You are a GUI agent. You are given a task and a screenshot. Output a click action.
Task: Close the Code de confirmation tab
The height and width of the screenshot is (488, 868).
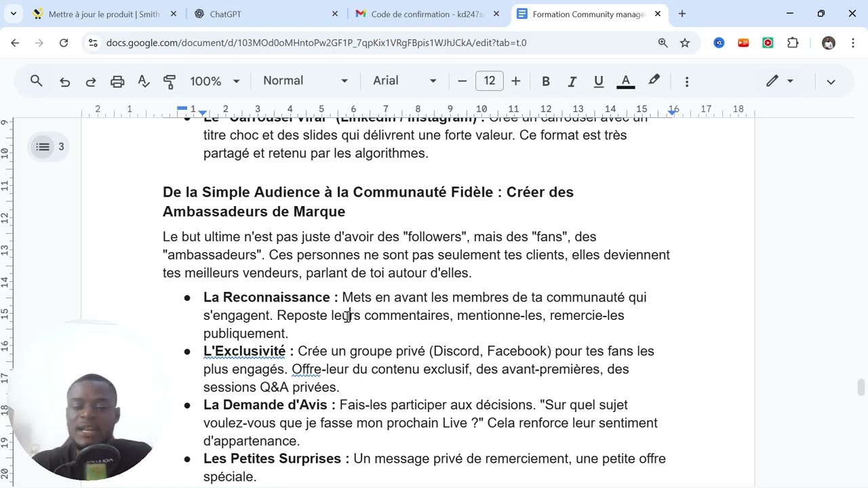coord(496,14)
